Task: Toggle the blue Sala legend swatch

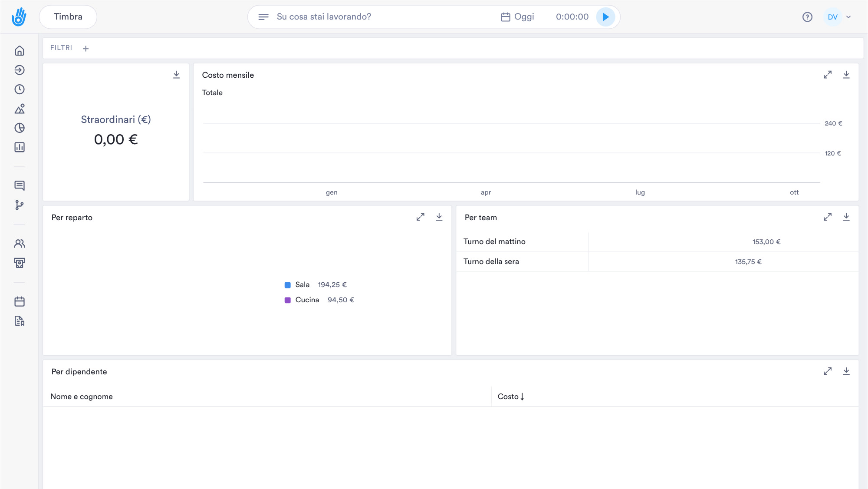Action: [287, 285]
